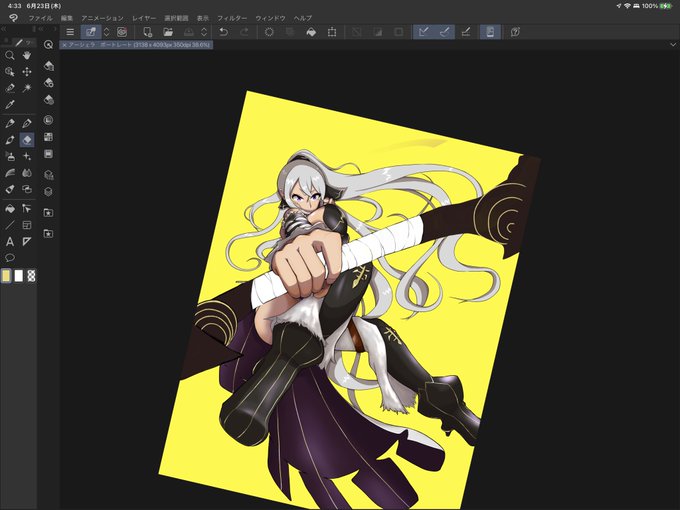
Task: Open the ファイル menu
Action: tap(40, 18)
